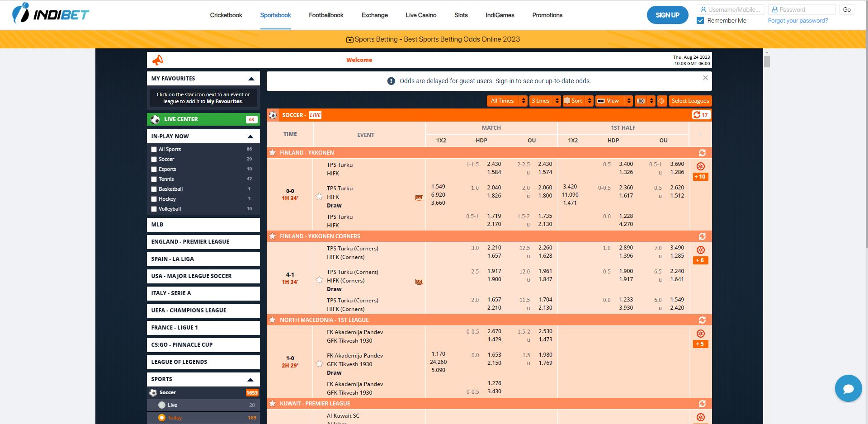Image resolution: width=868 pixels, height=424 pixels.
Task: Click the Username/Mobile input field
Action: (x=731, y=9)
